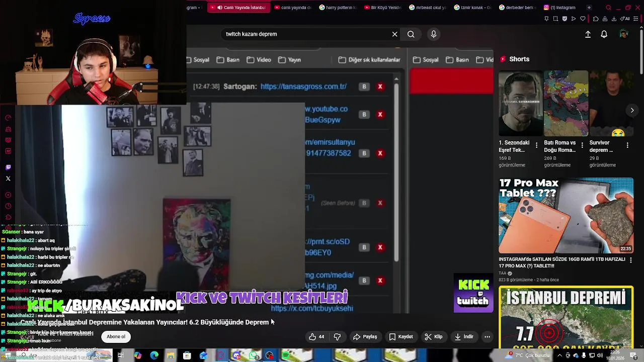Switch to 'izmir konak' tab
The width and height of the screenshot is (644, 362).
(x=472, y=8)
